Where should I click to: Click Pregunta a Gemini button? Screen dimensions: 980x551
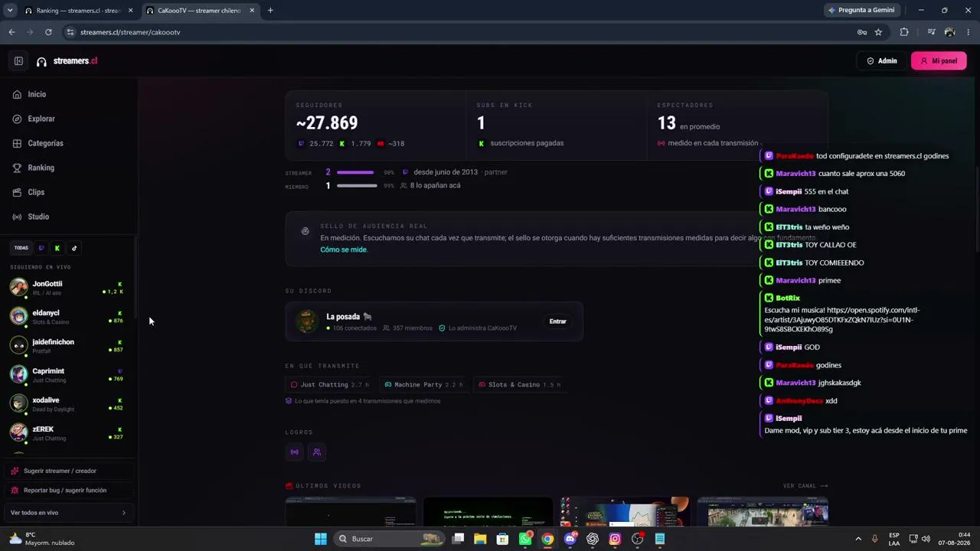click(x=861, y=10)
